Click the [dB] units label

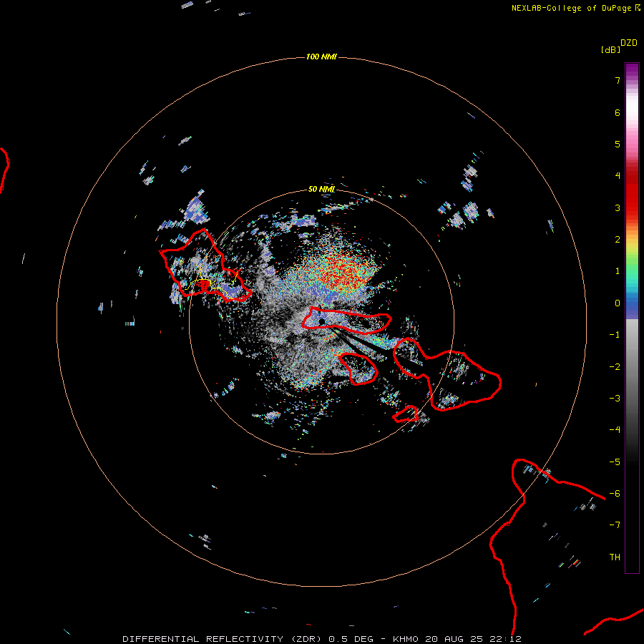610,49
